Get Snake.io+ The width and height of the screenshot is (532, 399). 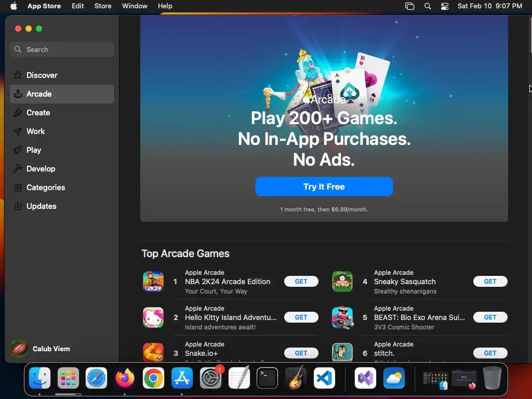[x=301, y=353]
